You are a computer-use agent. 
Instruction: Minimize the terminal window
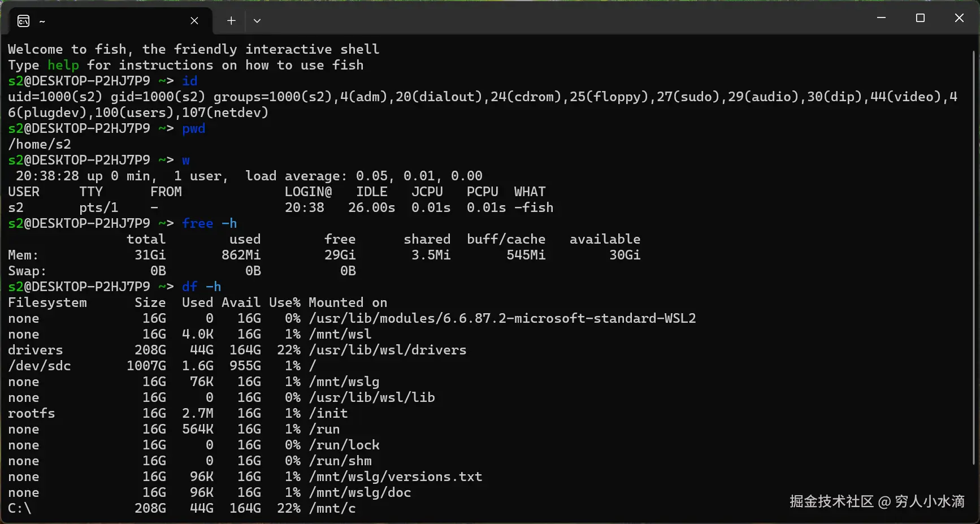coord(881,18)
